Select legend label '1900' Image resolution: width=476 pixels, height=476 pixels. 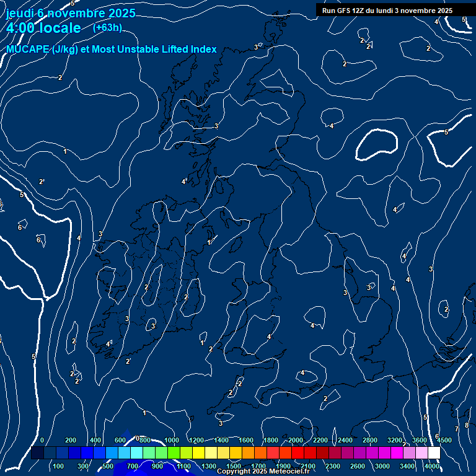coord(283,466)
